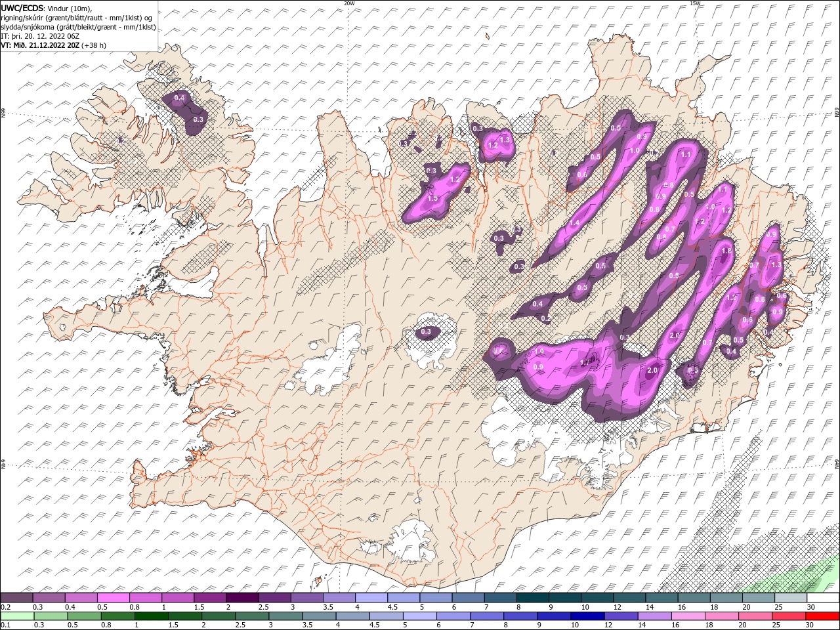Image resolution: width=840 pixels, height=630 pixels.
Task: Click the snow-scale swatch between 1 and 1.5
Action: pos(178,597)
